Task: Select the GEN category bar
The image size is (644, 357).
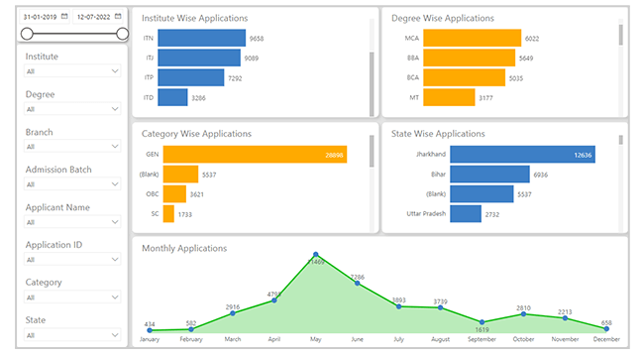Action: point(255,155)
